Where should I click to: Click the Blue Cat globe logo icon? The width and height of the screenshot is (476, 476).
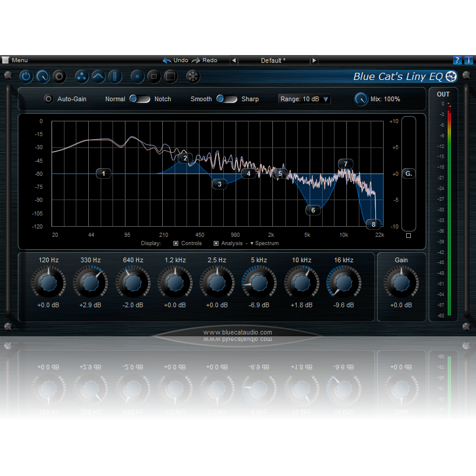pyautogui.click(x=450, y=76)
